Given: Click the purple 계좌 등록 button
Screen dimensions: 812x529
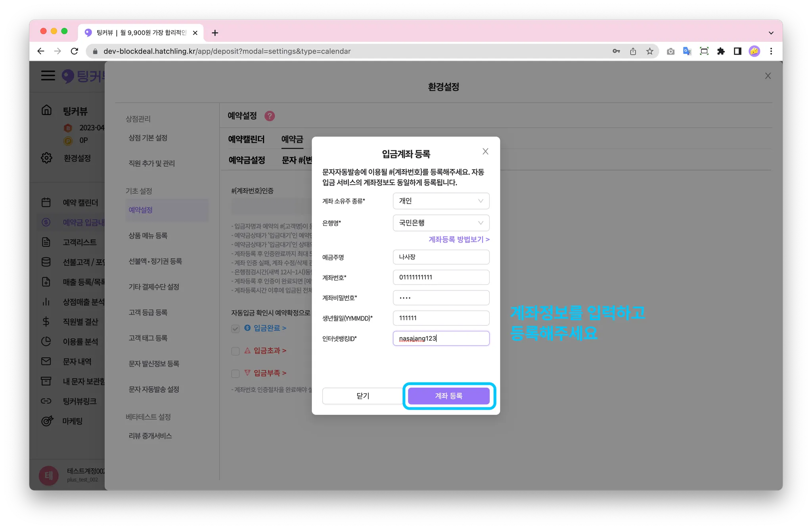Looking at the screenshot, I should [448, 396].
